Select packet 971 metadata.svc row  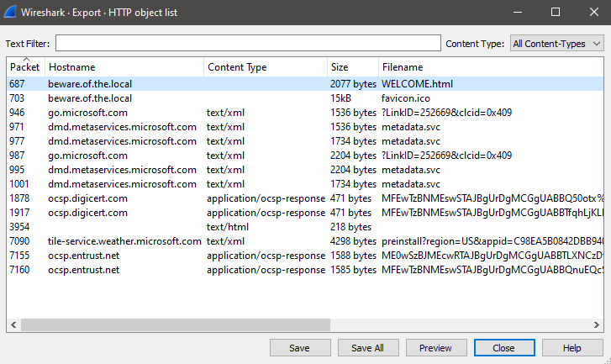[305, 127]
